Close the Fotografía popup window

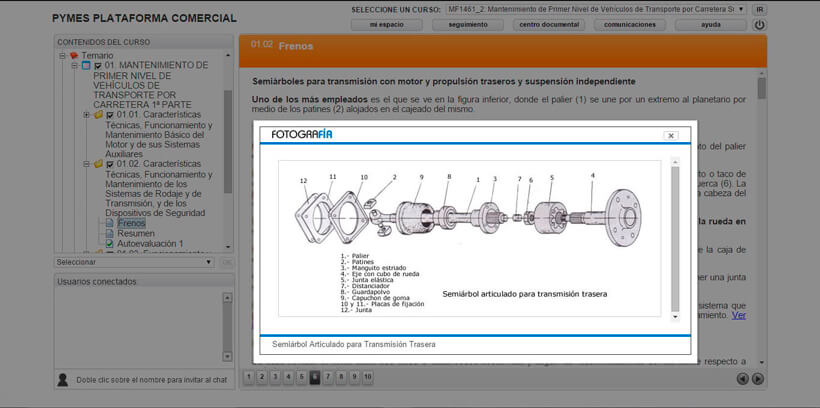(x=670, y=135)
